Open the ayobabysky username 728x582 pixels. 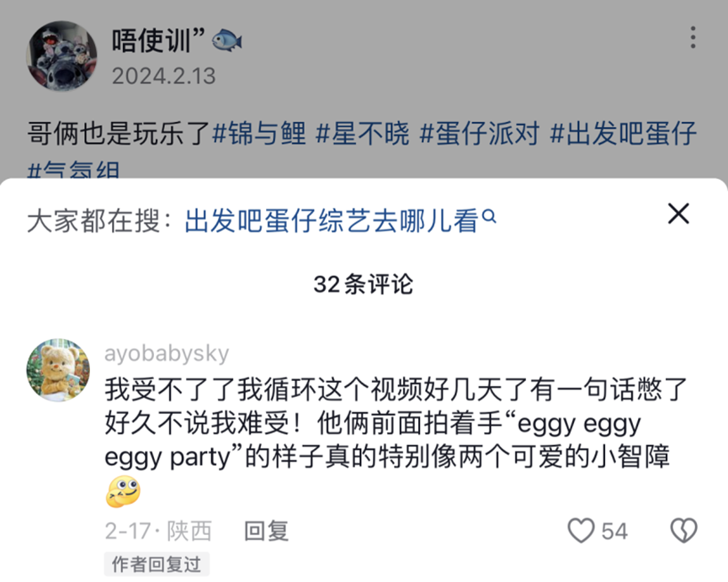tap(166, 353)
